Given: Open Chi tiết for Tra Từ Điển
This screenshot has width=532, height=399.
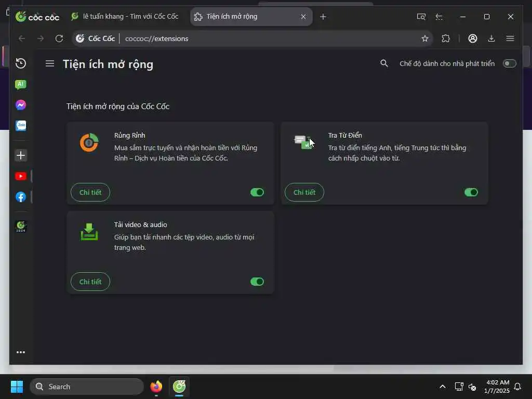Looking at the screenshot, I should 304,192.
